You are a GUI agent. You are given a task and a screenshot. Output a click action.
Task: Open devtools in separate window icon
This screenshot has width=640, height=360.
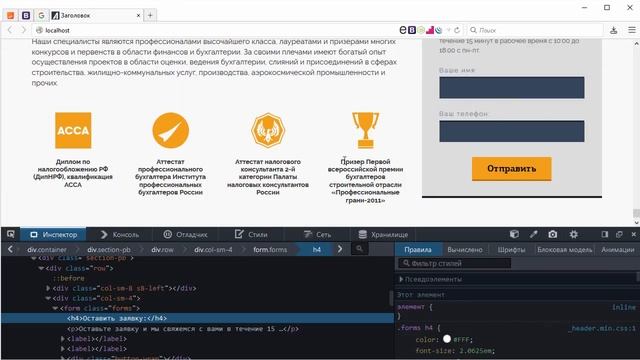click(619, 234)
